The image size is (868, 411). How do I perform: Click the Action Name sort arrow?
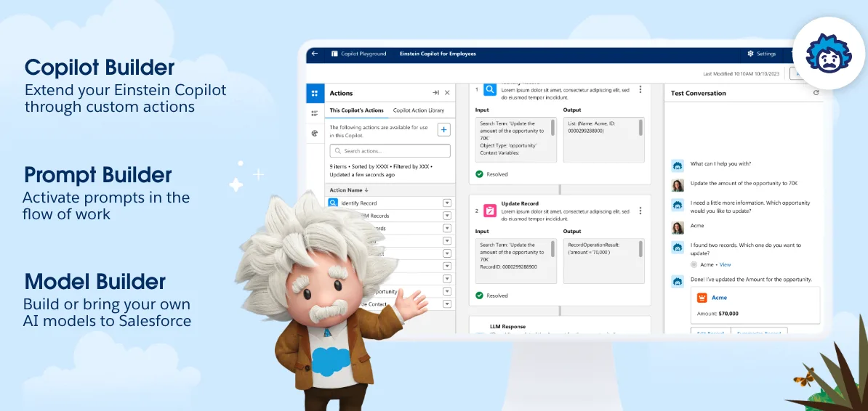[x=366, y=190]
